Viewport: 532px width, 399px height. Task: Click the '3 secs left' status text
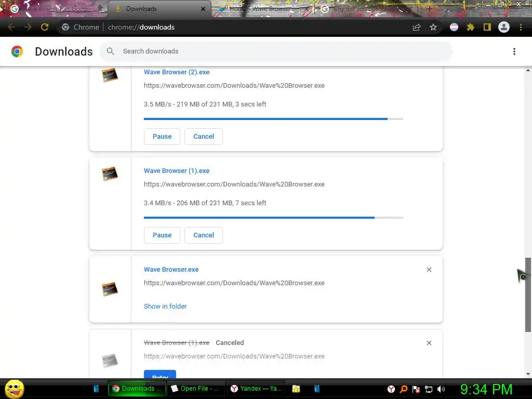click(250, 104)
